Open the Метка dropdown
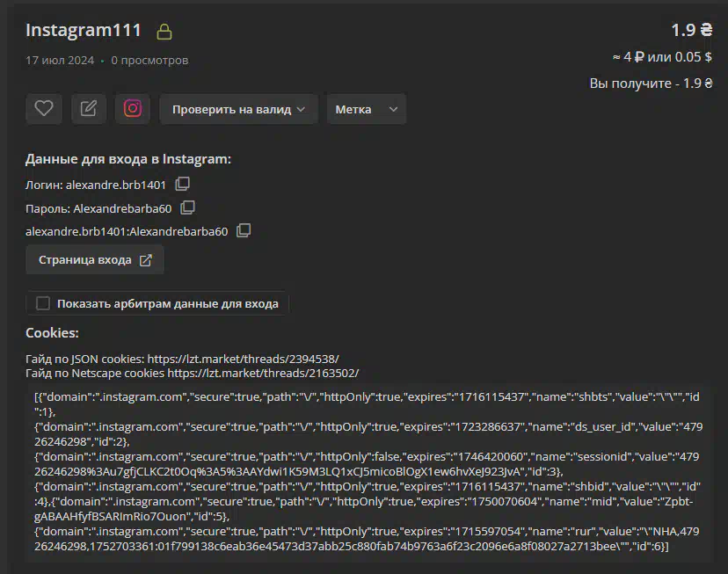 coord(366,109)
